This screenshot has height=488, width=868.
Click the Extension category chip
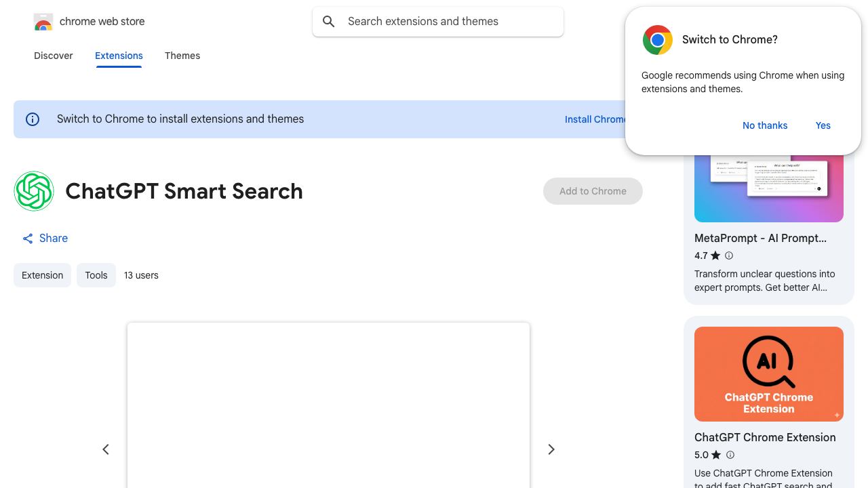[x=42, y=275]
